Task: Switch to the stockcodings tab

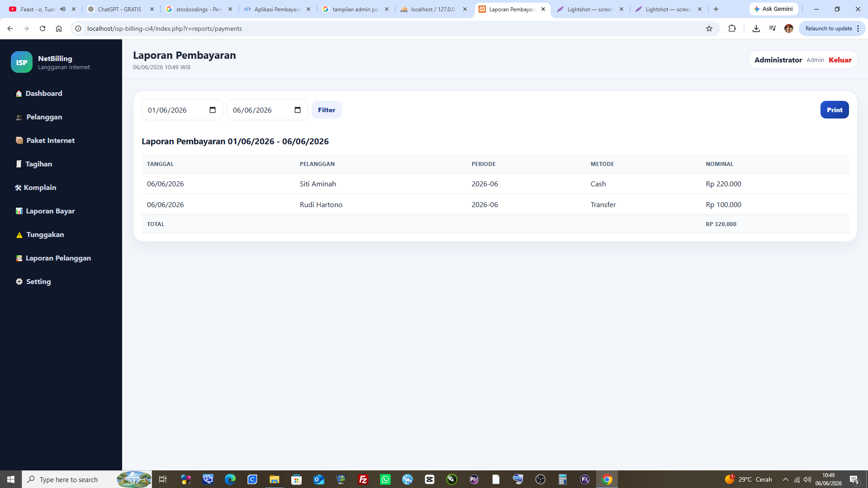Action: click(x=199, y=9)
